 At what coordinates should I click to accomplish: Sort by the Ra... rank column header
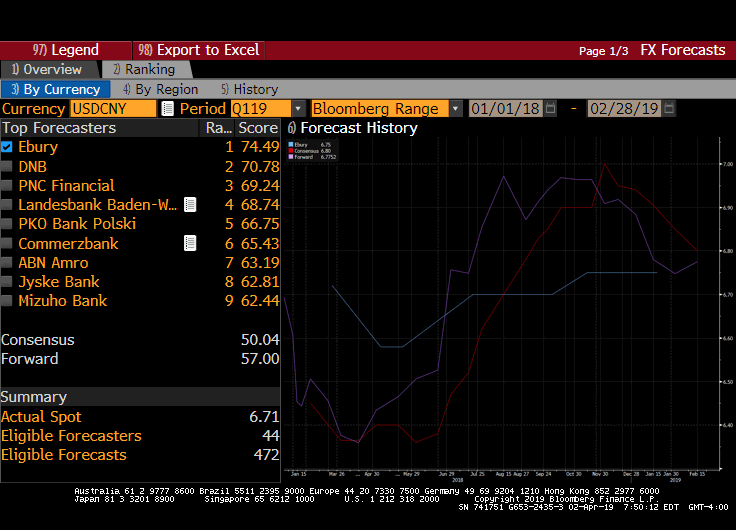click(219, 128)
